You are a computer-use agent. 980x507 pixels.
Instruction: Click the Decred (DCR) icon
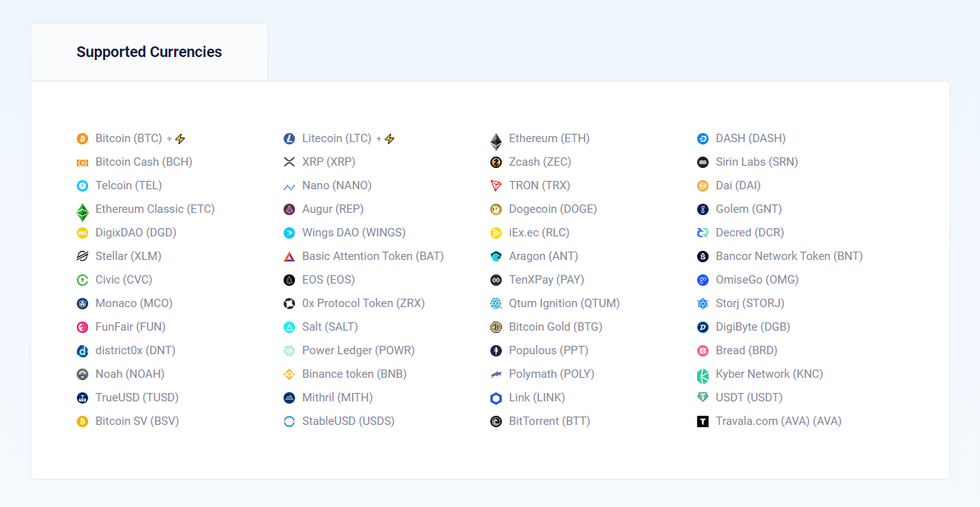pos(702,233)
